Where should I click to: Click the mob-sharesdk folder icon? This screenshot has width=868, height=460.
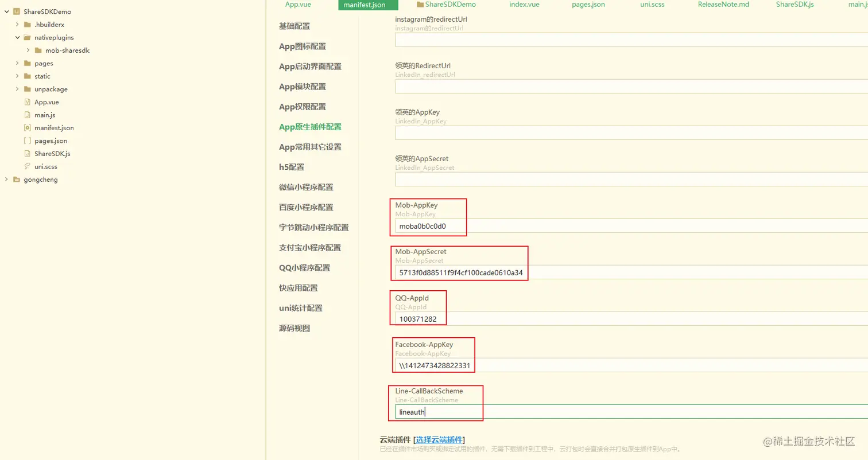(x=38, y=50)
